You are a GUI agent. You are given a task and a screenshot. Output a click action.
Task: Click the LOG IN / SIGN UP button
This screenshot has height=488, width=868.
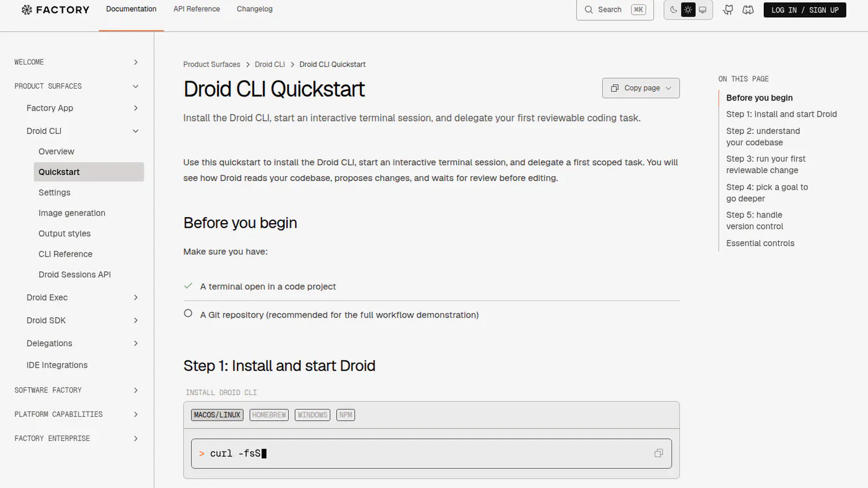click(805, 10)
